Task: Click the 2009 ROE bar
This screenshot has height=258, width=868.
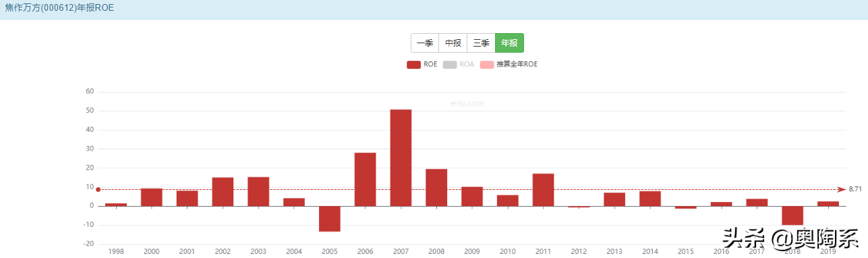Action: [x=472, y=196]
